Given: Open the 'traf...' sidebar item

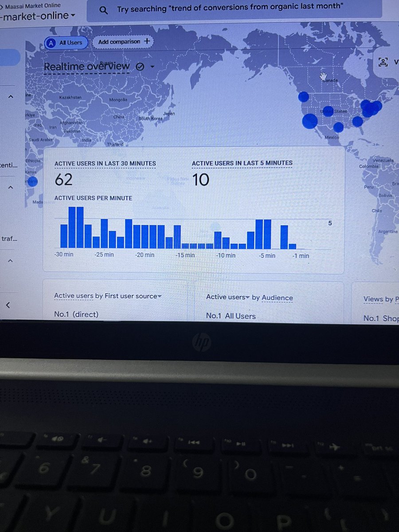Looking at the screenshot, I should 9,239.
